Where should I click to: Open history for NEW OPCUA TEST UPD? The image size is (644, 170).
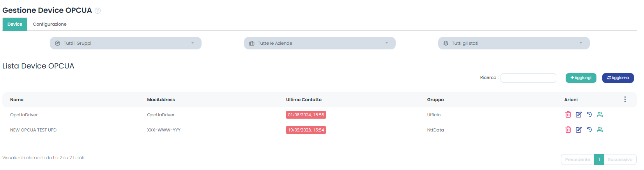pos(589,130)
